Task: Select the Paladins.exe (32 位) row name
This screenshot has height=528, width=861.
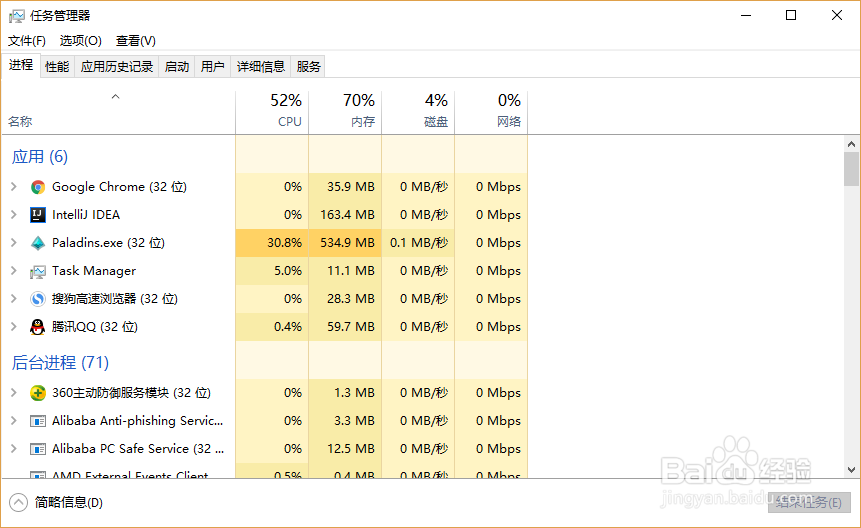Action: tap(108, 243)
